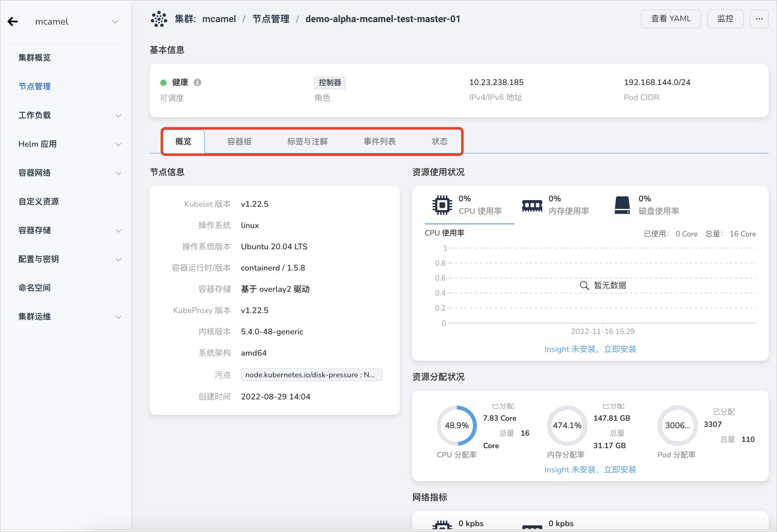Click the 3307 pods allocated value
Image resolution: width=777 pixels, height=532 pixels.
tap(713, 424)
